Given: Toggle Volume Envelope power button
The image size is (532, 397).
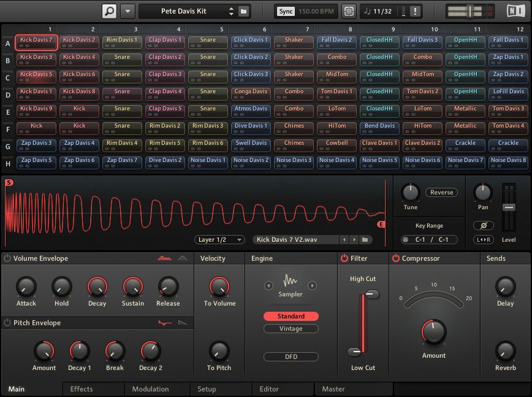Looking at the screenshot, I should tap(7, 258).
